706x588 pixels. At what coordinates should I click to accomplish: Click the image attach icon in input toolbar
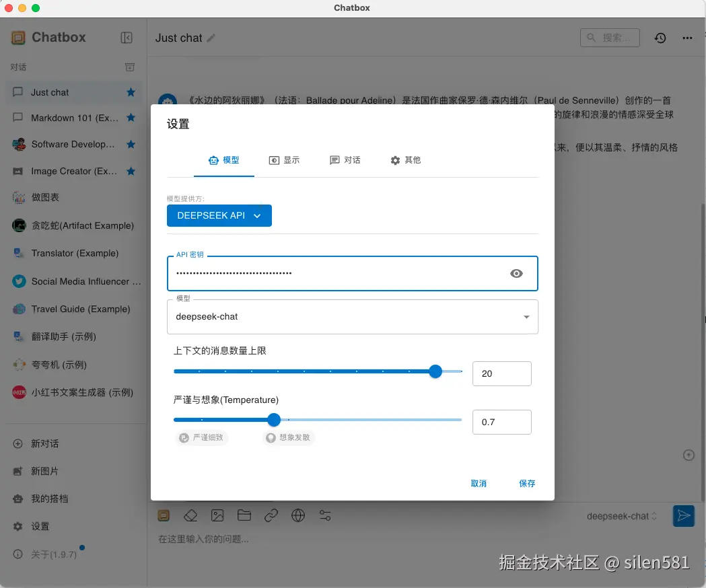point(217,515)
